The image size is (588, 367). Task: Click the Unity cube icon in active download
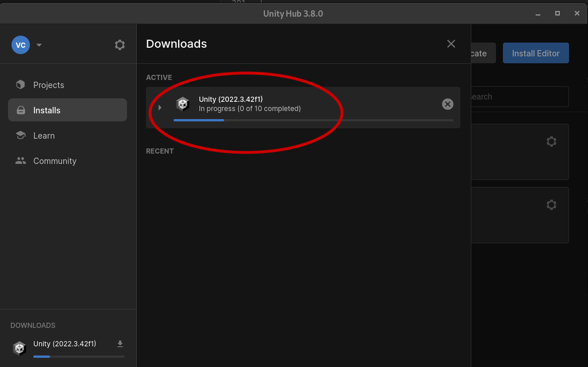tap(183, 104)
